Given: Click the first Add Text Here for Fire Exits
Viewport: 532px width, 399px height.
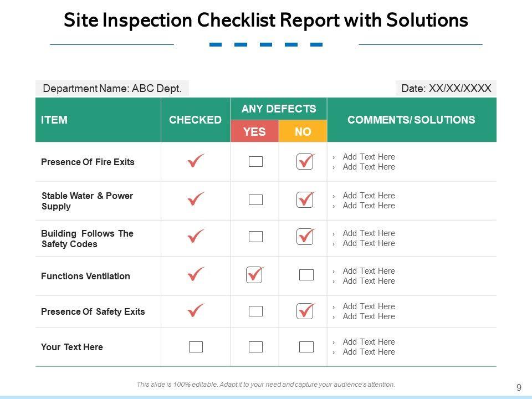Looking at the screenshot, I should [x=369, y=157].
